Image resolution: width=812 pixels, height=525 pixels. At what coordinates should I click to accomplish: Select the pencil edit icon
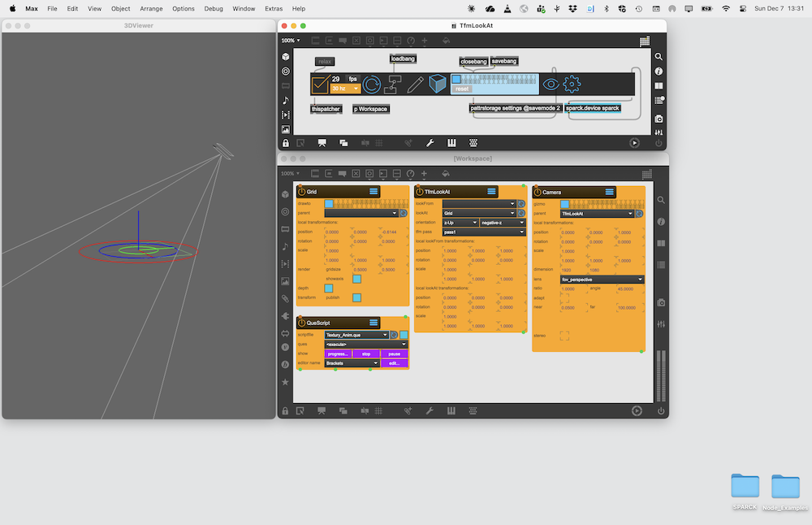(416, 84)
